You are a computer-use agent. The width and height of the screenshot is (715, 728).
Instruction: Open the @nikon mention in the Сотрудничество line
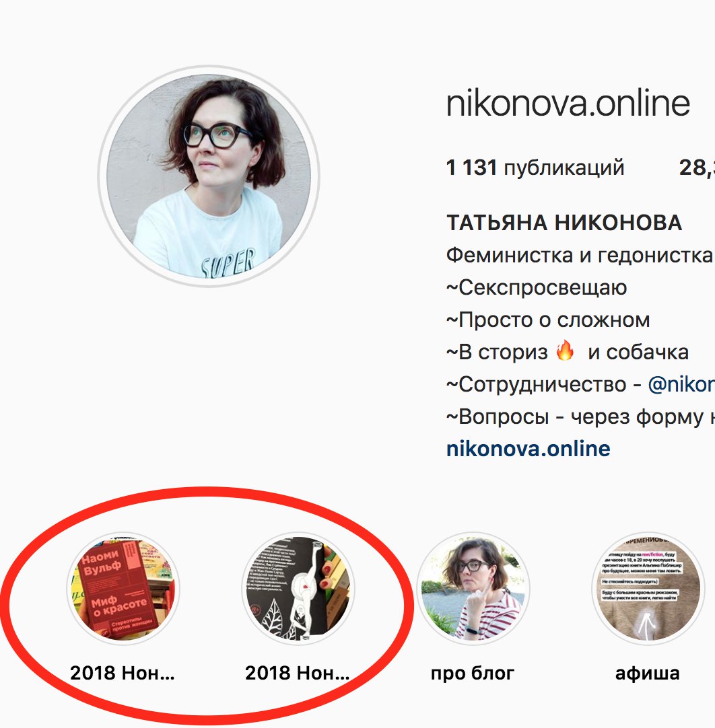tap(681, 384)
